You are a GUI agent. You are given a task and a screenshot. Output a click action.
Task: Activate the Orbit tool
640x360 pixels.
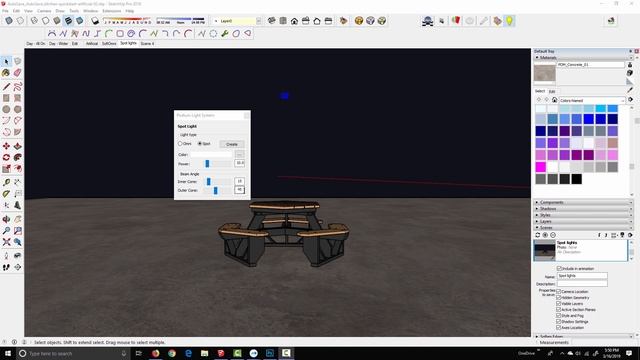(x=6, y=219)
